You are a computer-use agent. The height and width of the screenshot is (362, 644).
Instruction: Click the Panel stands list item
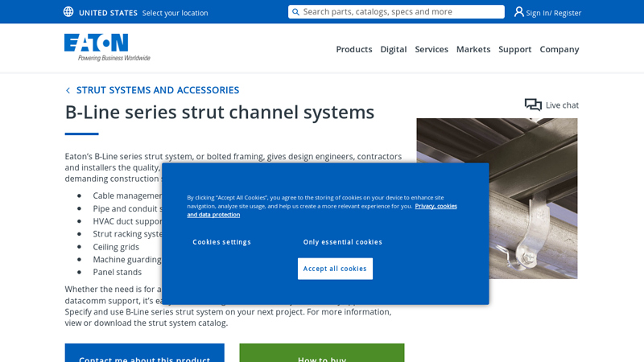(x=117, y=272)
